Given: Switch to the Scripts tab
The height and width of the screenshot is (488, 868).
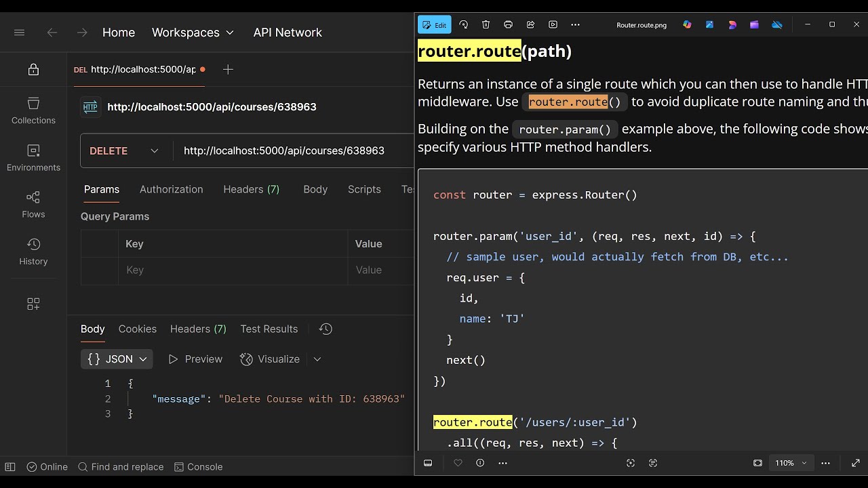Looking at the screenshot, I should 364,190.
